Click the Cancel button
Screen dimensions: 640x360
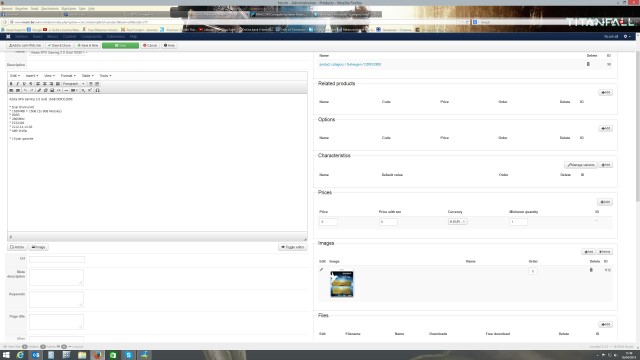[150, 45]
